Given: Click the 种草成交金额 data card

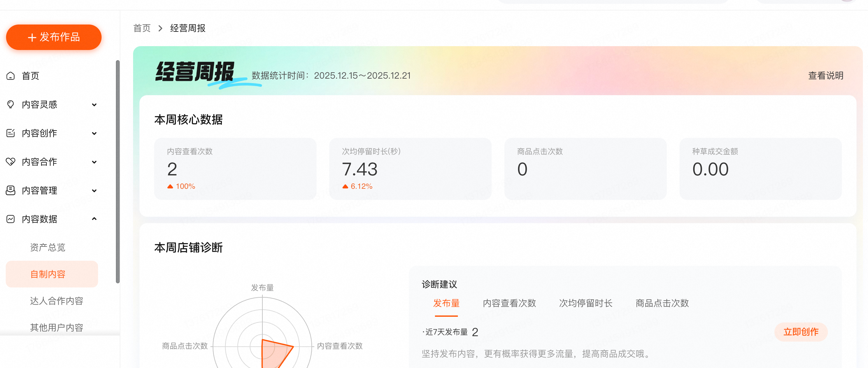Looking at the screenshot, I should (x=760, y=169).
